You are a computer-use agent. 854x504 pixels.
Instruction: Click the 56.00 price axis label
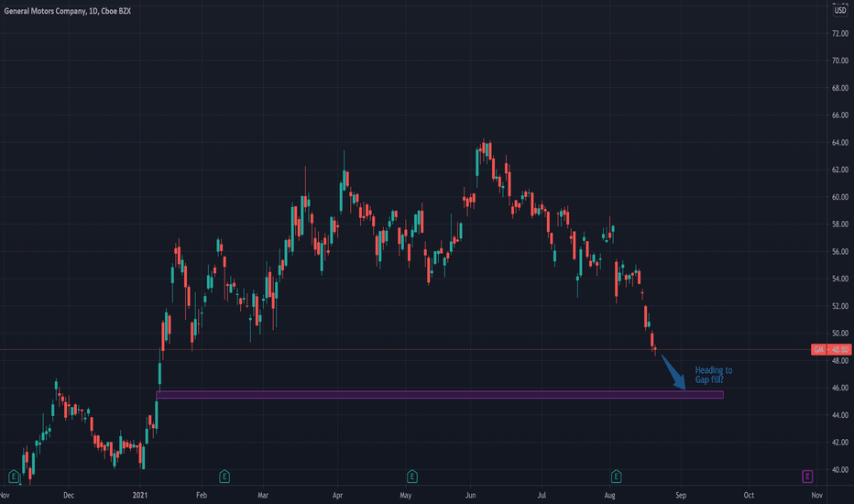tap(840, 251)
